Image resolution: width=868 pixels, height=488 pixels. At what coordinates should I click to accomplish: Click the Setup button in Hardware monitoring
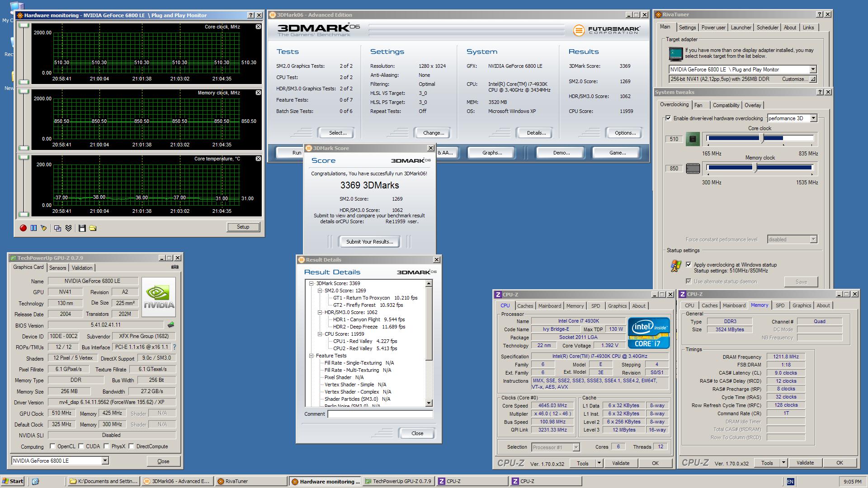[243, 227]
